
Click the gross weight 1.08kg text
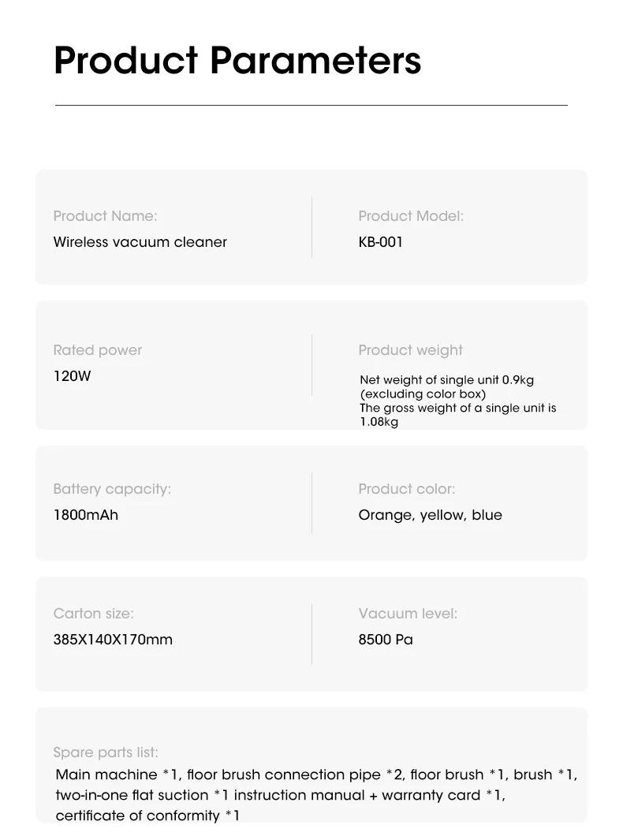pyautogui.click(x=458, y=415)
